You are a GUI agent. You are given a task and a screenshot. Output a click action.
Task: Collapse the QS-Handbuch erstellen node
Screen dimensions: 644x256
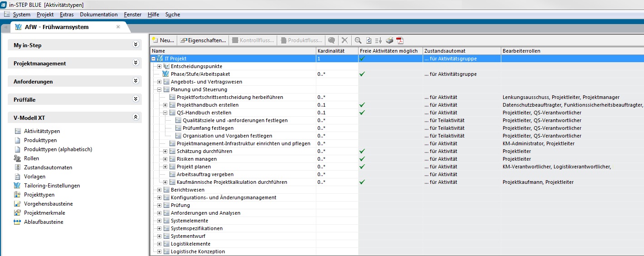point(165,113)
